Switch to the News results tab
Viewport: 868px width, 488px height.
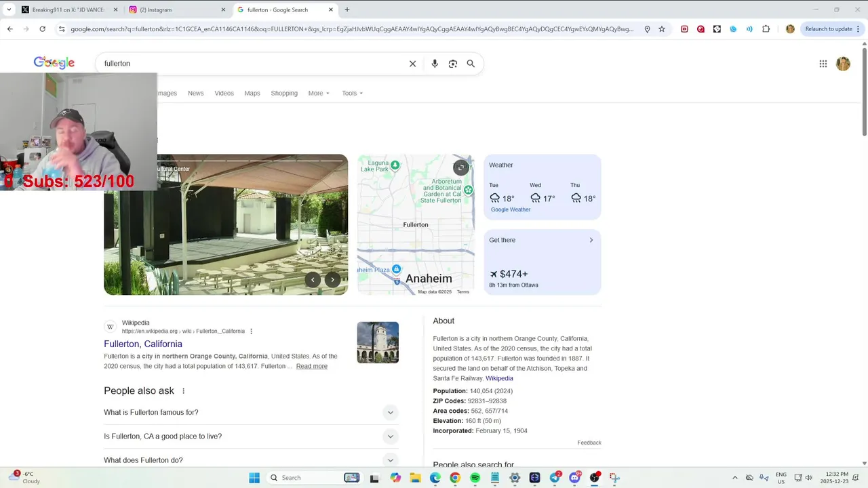pos(195,93)
